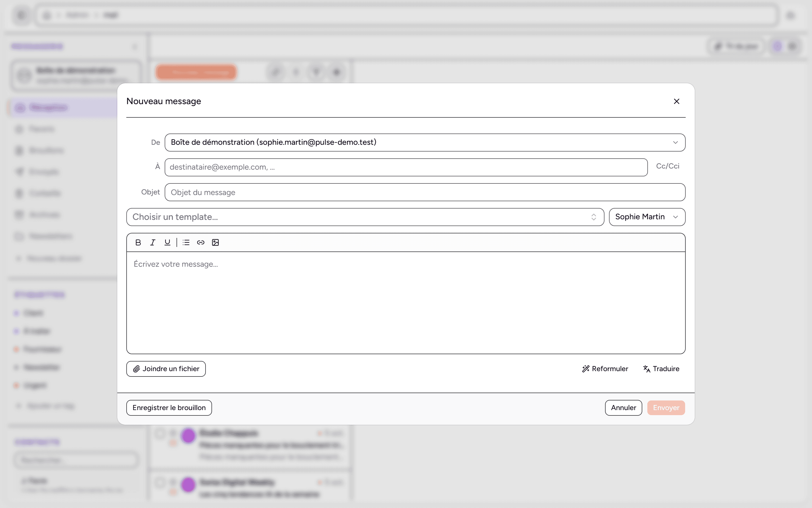Open the Sophie Martin signature dropdown

[647, 217]
